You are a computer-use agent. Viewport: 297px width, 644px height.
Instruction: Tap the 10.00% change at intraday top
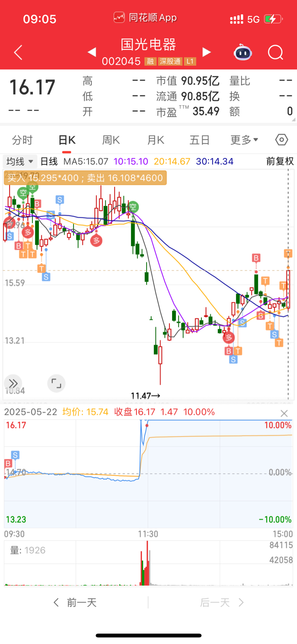pyautogui.click(x=199, y=412)
